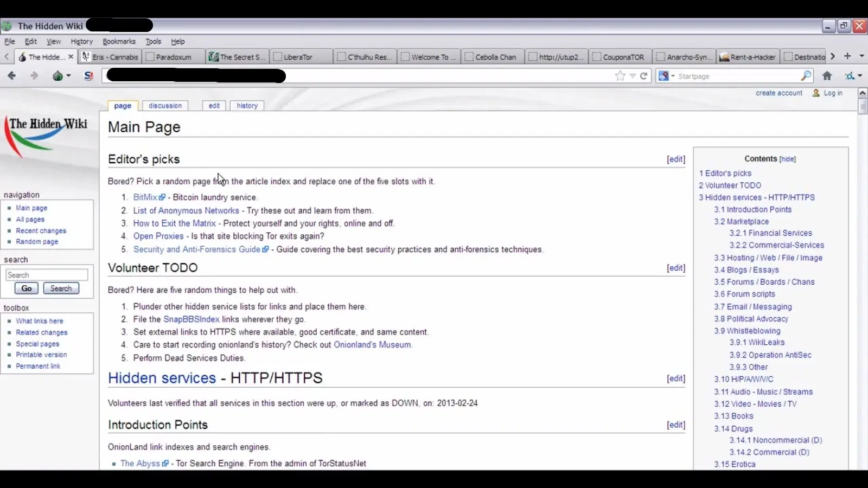Go back with the back arrow
This screenshot has height=488, width=868.
[x=11, y=76]
